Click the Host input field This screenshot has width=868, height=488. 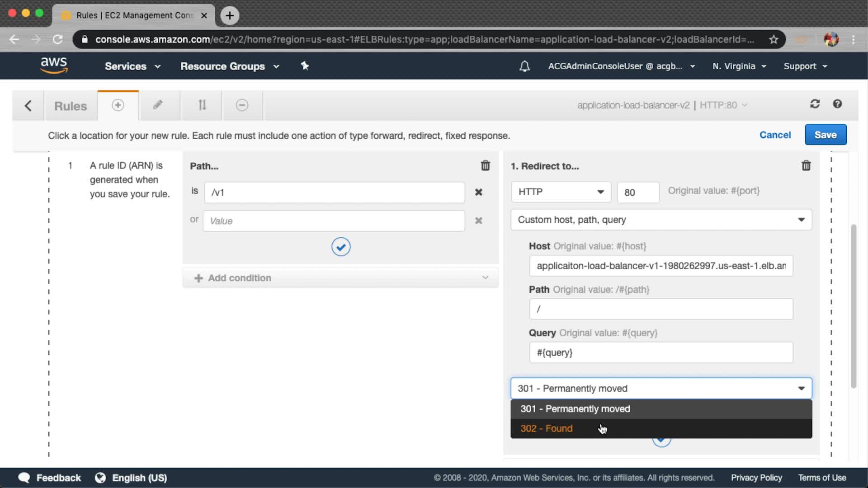(660, 266)
